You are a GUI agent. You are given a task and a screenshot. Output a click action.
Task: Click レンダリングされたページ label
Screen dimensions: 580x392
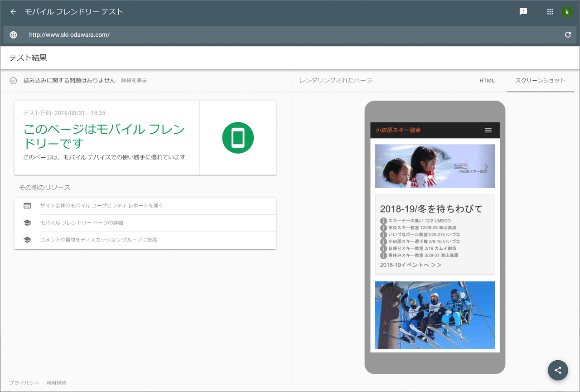(336, 81)
